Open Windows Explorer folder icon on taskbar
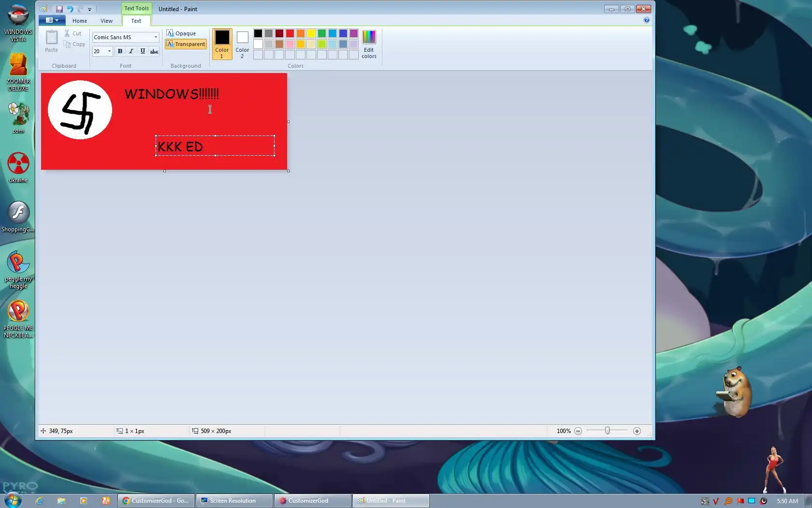Viewport: 812px width, 508px height. 61,501
